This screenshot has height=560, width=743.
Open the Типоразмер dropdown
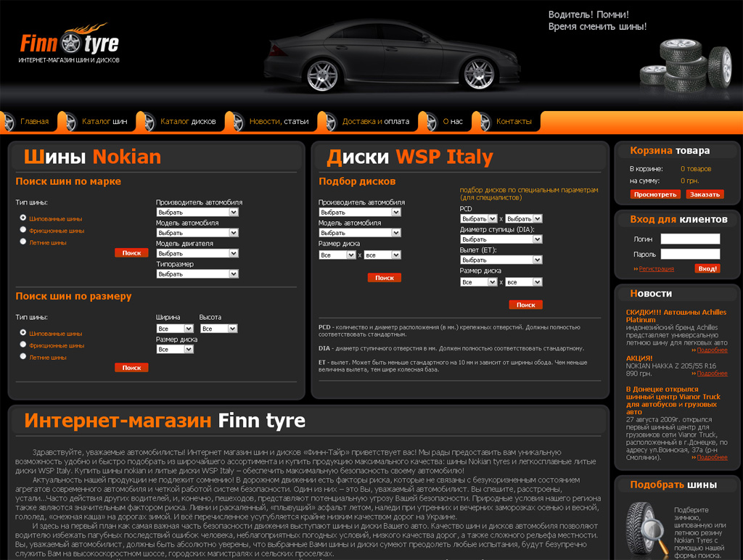[197, 274]
